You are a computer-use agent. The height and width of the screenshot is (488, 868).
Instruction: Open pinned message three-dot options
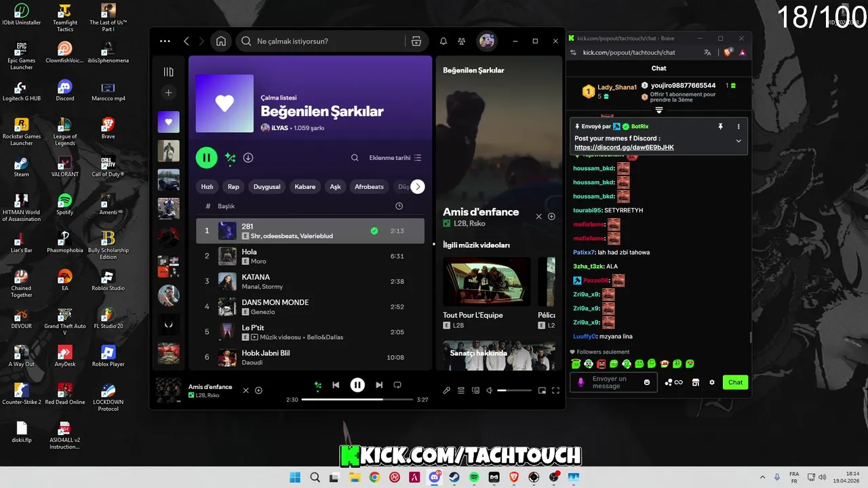point(738,126)
